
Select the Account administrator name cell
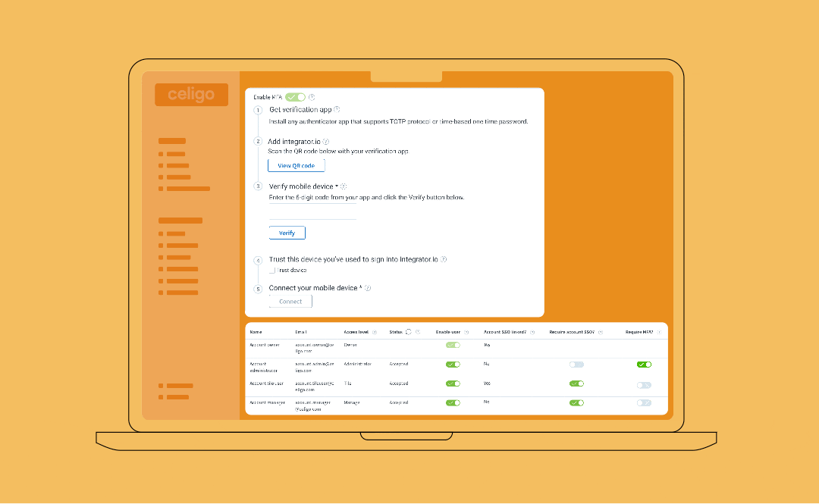point(264,367)
